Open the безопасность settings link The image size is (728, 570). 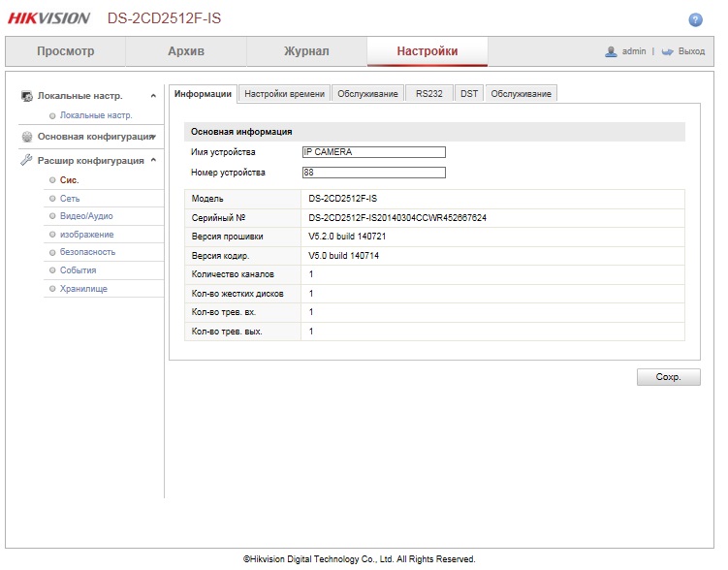click(x=88, y=252)
